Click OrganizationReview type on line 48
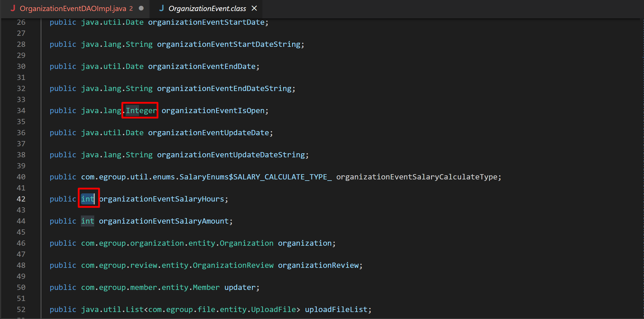This screenshot has width=644, height=319. tap(233, 265)
